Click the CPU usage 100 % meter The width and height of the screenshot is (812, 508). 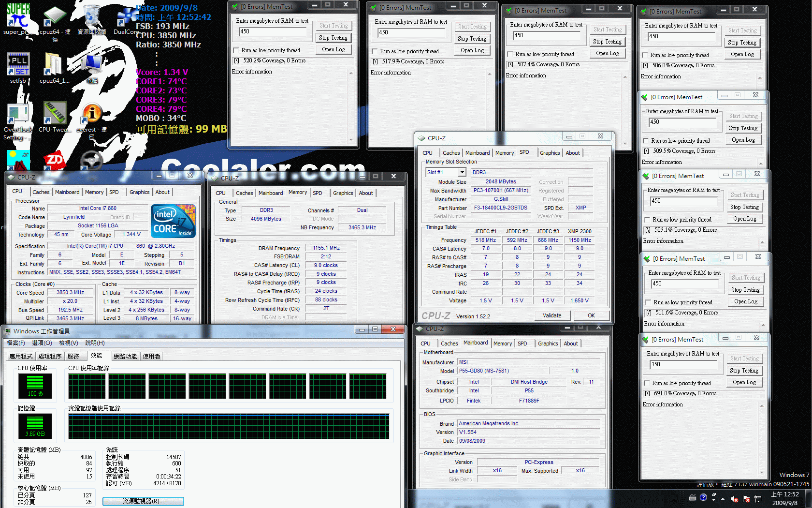click(x=35, y=386)
